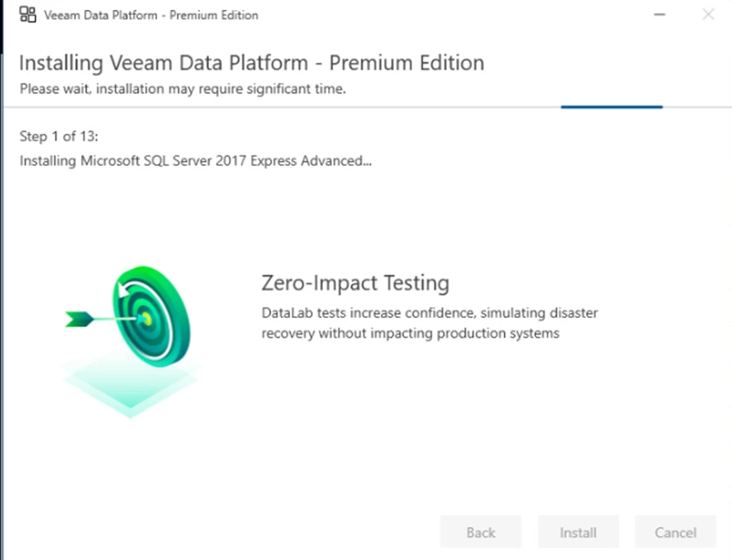The width and height of the screenshot is (732, 560).
Task: Click the DataLab tests description text
Action: [429, 323]
